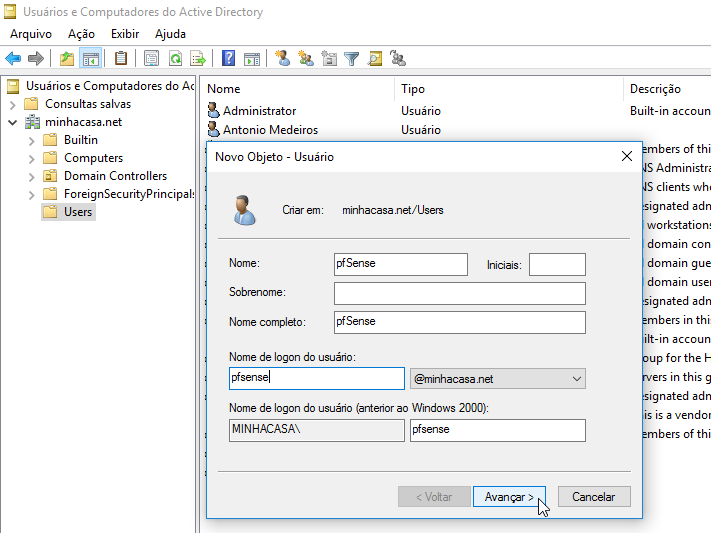Select the Antonio Medeiros row name

(270, 130)
